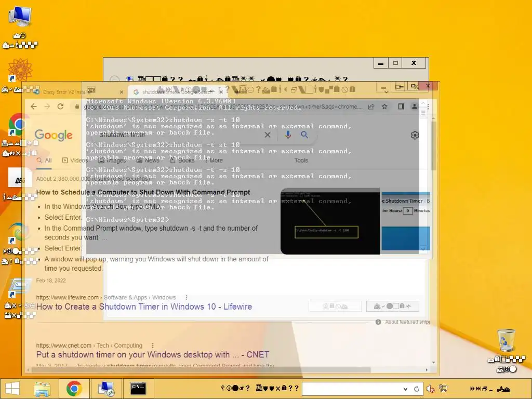The height and width of the screenshot is (399, 532).
Task: Click the muted volume tray icon
Action: (431, 389)
